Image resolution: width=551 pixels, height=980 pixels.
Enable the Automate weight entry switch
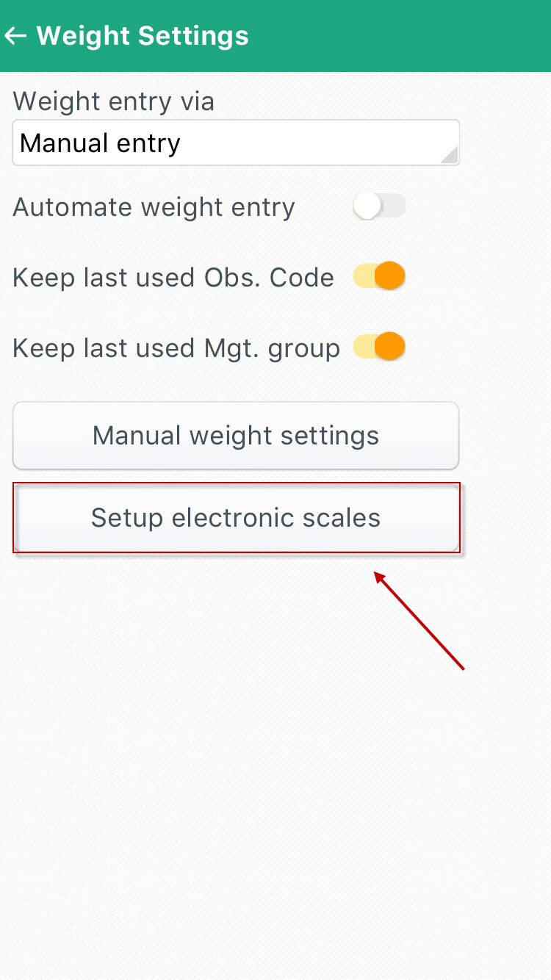pyautogui.click(x=379, y=207)
